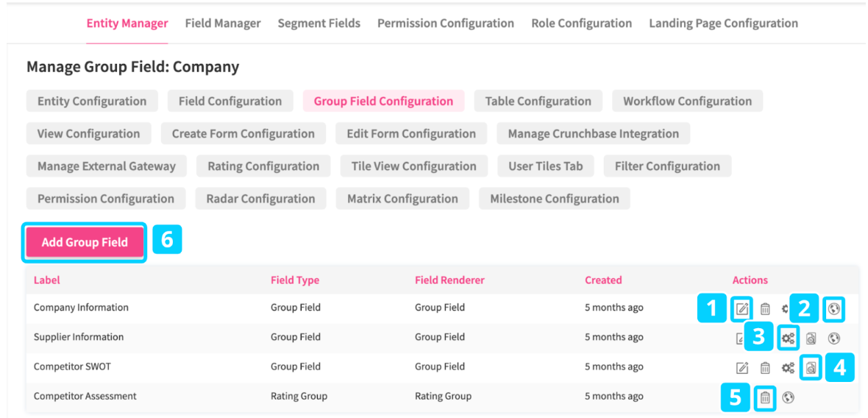This screenshot has width=868, height=418.
Task: Select the Workflow Configuration button
Action: tap(687, 102)
